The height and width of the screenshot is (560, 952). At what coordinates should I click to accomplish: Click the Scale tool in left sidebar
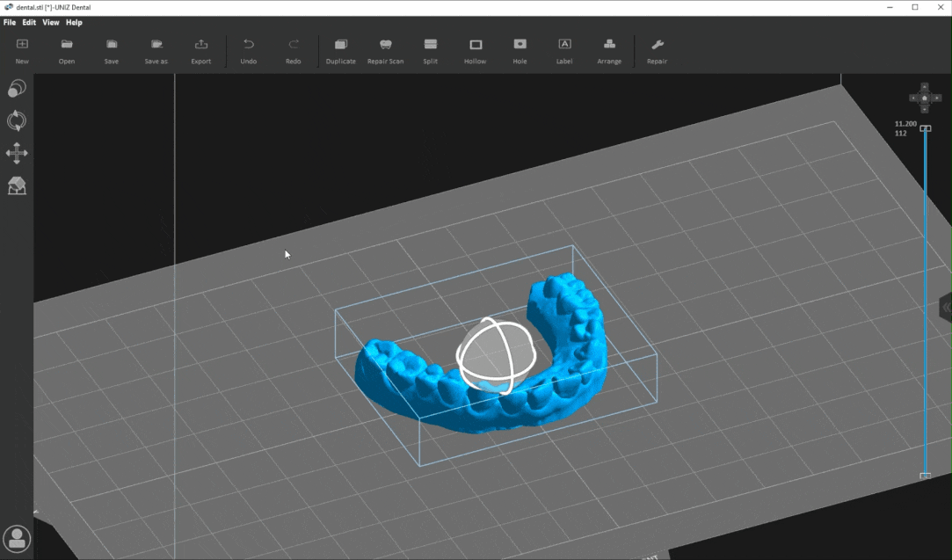(17, 89)
